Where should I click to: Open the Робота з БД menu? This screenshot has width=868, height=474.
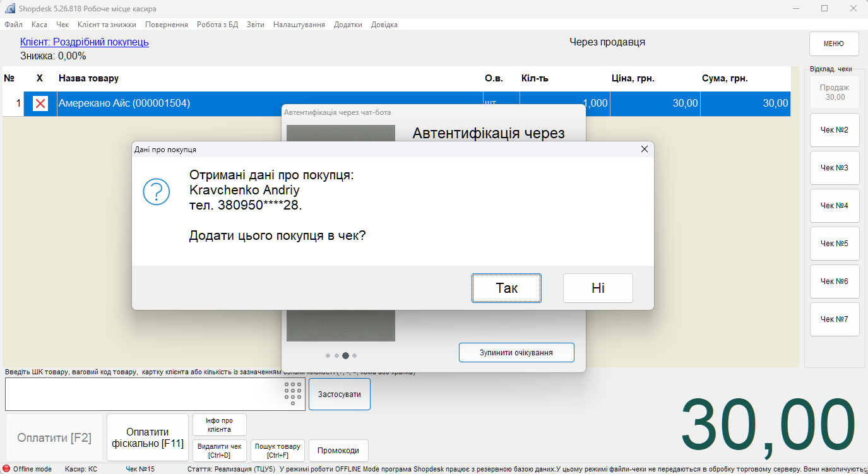217,25
